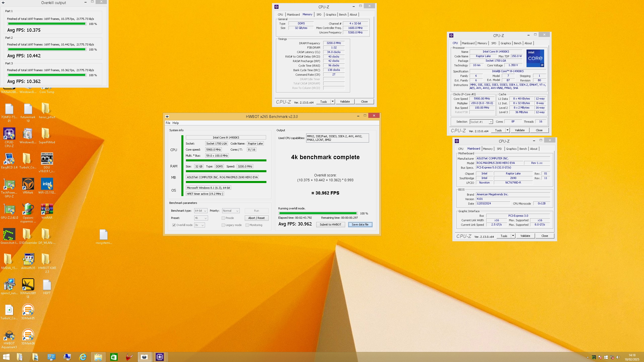Click the Part 3 green progress bar
Screen dimensions: 644x362
tap(47, 75)
